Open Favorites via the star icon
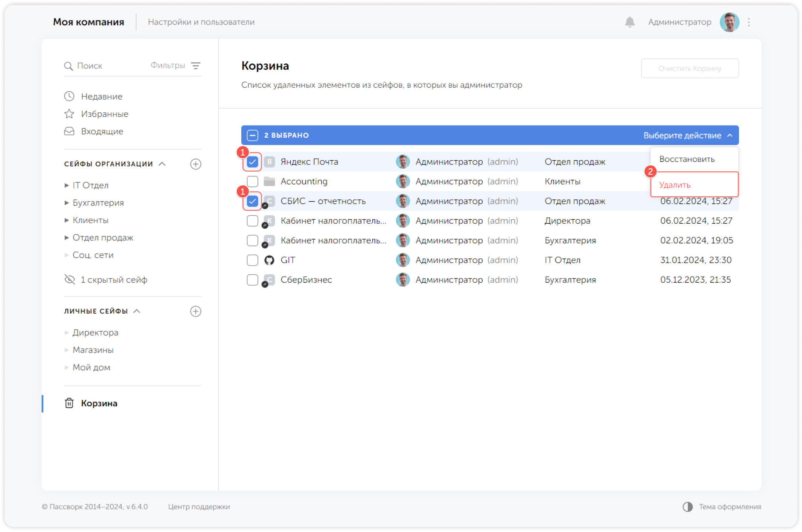 click(x=69, y=114)
